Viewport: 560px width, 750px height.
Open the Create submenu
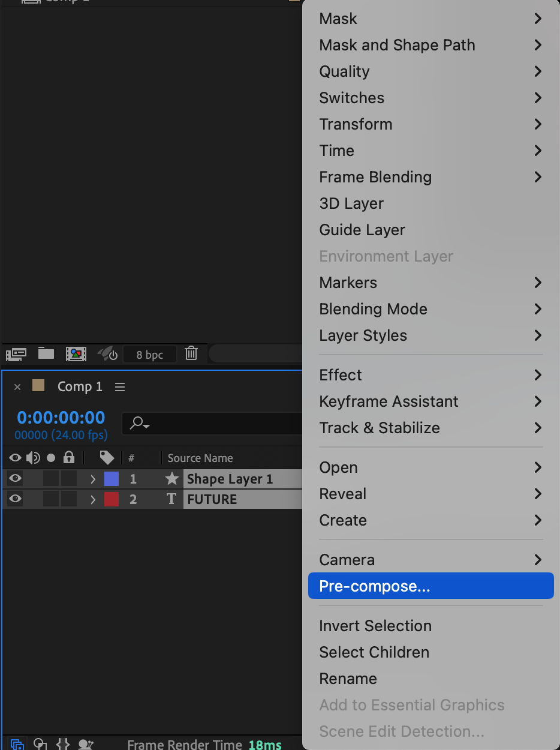(430, 520)
